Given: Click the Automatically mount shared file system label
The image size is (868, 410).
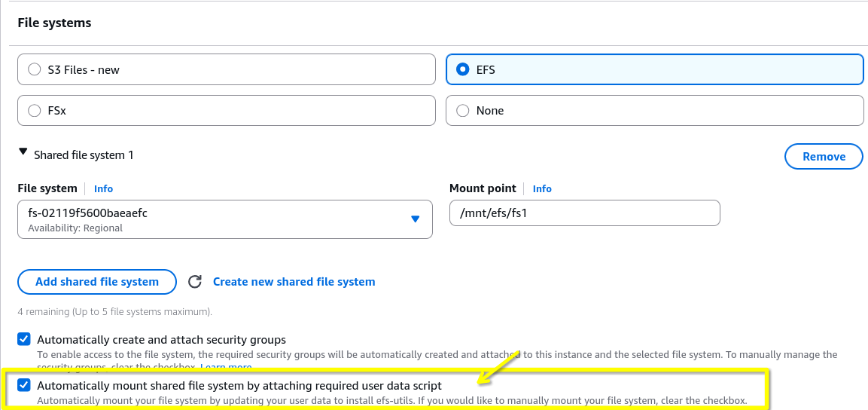Looking at the screenshot, I should (x=239, y=385).
